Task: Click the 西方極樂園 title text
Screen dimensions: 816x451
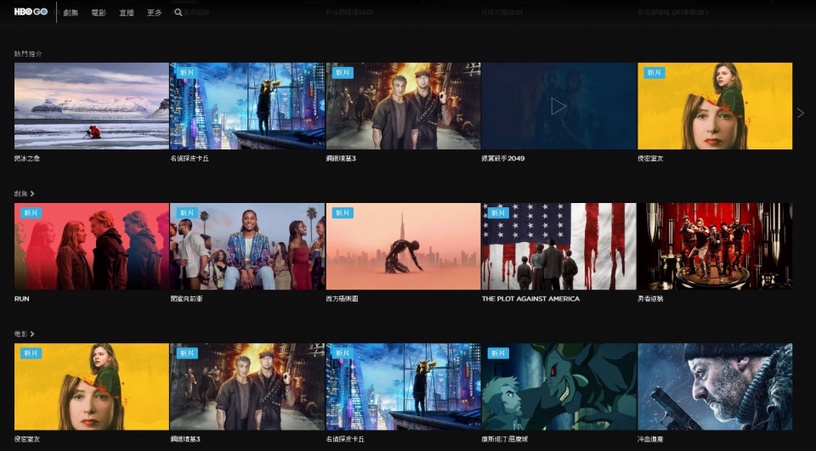Action: pyautogui.click(x=342, y=299)
